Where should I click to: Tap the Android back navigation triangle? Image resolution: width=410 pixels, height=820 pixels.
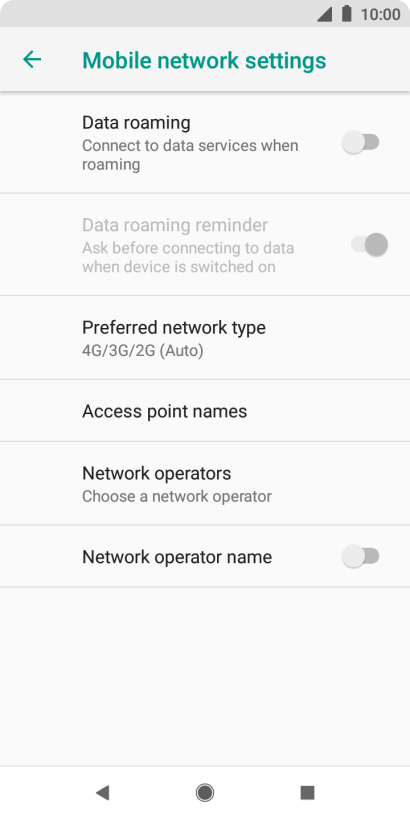click(102, 793)
